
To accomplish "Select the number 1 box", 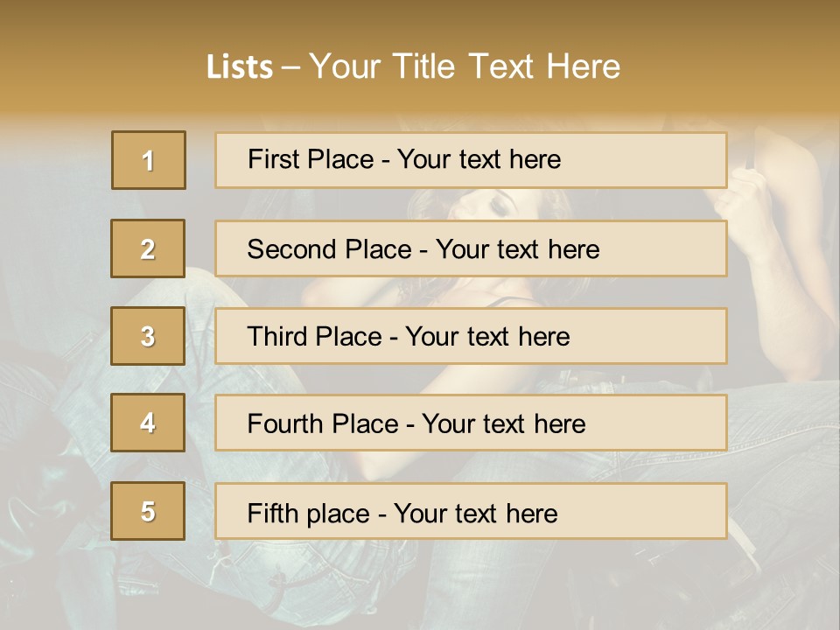I will point(149,160).
